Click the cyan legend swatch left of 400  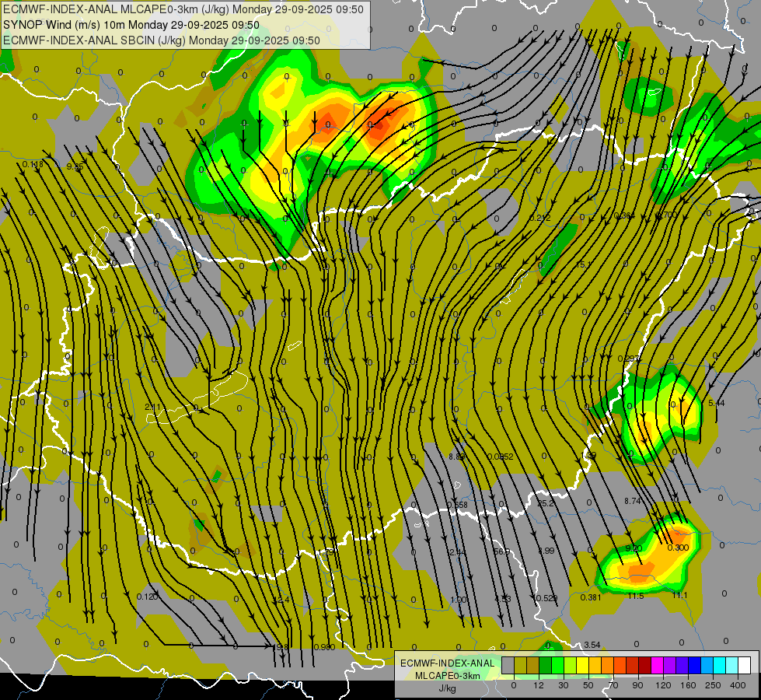click(719, 665)
